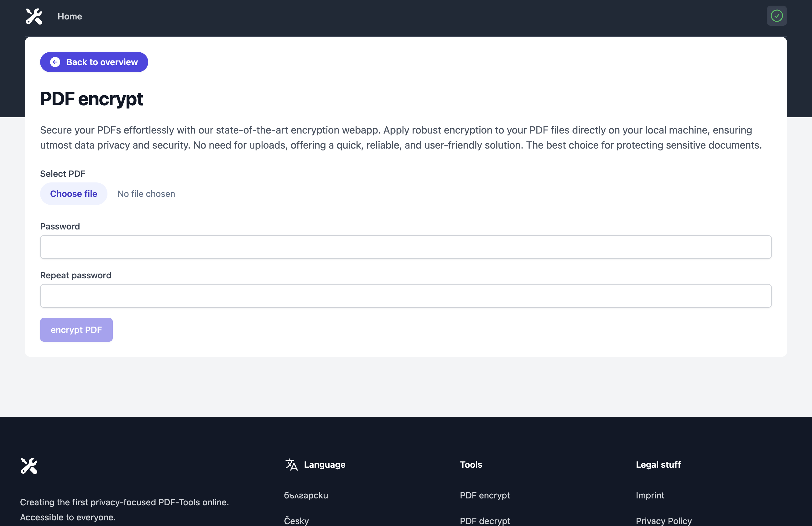
Task: Click the Tools footer heading
Action: pos(471,465)
